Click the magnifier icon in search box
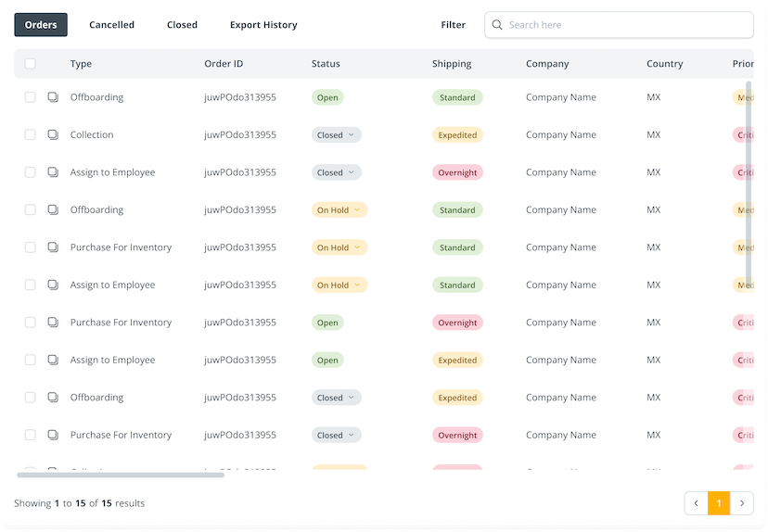768x532 pixels. pos(498,25)
